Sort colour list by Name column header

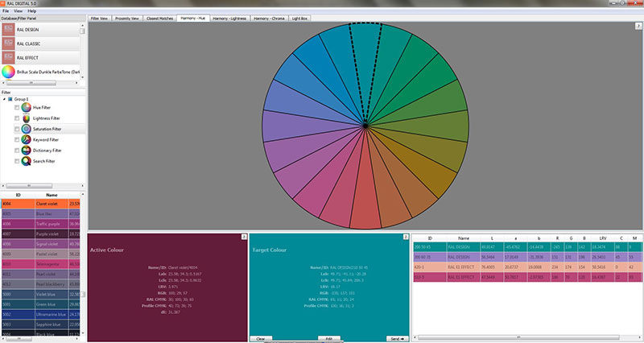(52, 195)
